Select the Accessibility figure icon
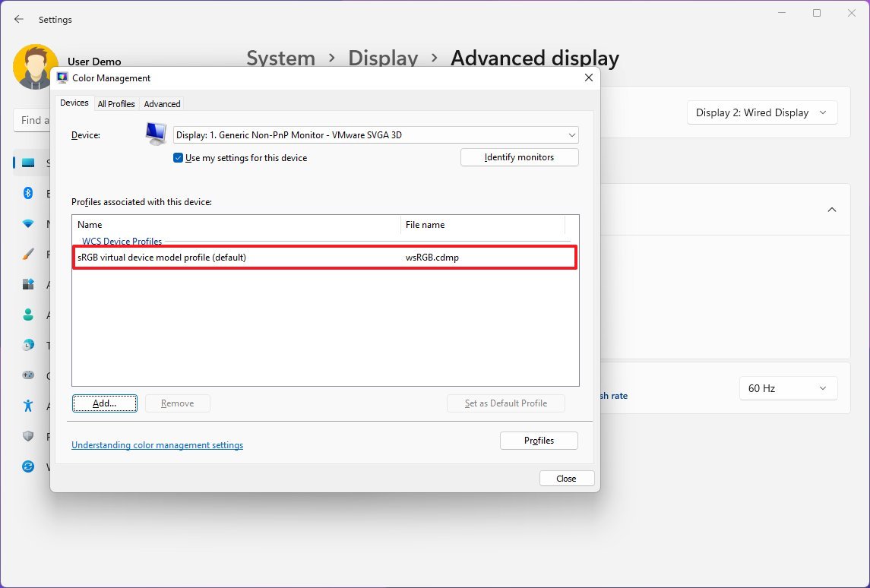Viewport: 870px width, 588px height. tap(28, 406)
